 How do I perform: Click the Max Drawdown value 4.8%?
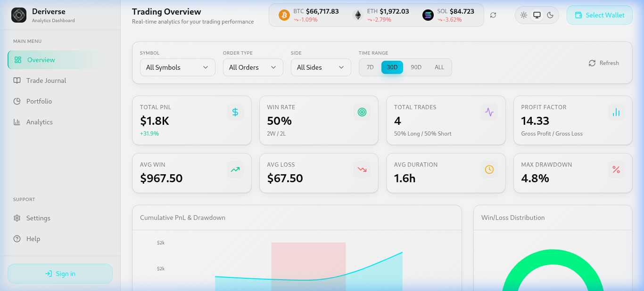535,178
